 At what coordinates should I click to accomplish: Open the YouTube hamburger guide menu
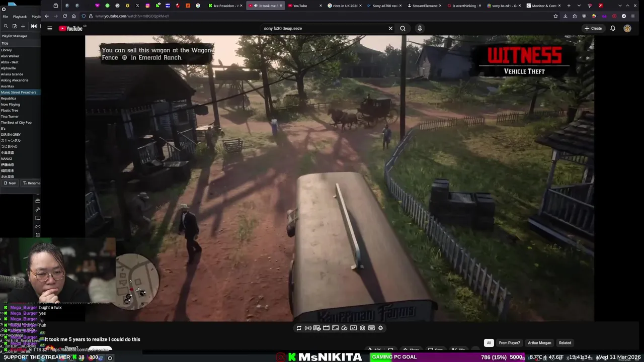(x=49, y=28)
